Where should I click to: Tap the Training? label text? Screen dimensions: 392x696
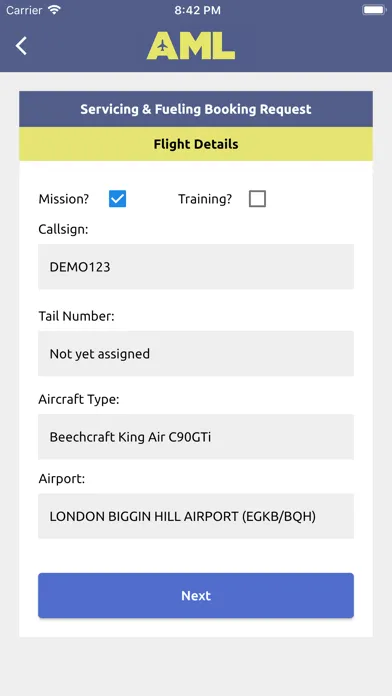pyautogui.click(x=205, y=199)
